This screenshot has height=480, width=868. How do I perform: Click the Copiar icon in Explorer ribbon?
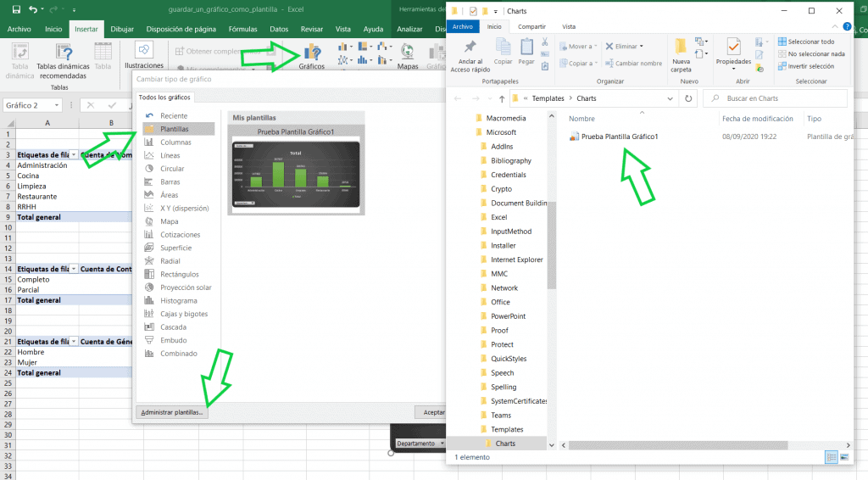tap(504, 53)
